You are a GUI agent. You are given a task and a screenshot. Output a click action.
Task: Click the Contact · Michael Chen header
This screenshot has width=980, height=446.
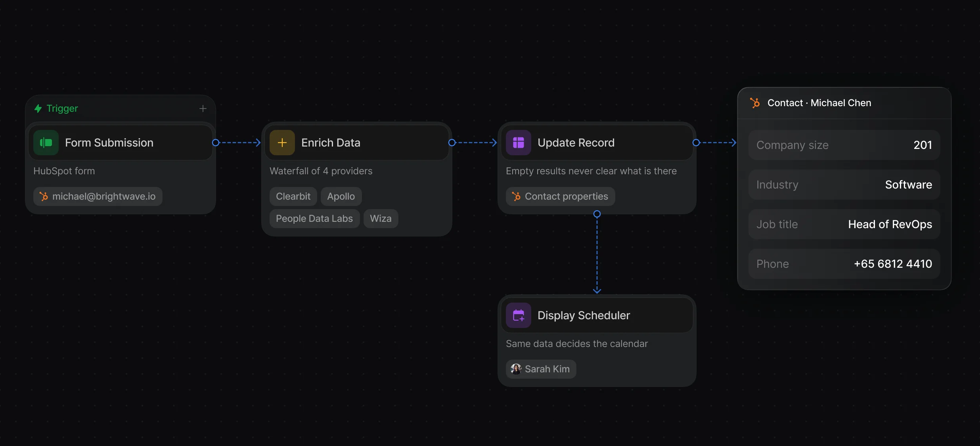[x=819, y=103]
